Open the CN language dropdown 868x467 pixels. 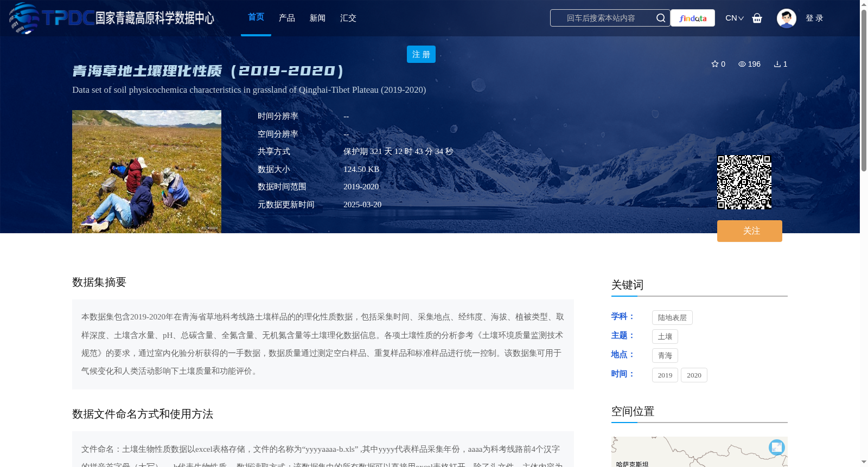point(735,18)
